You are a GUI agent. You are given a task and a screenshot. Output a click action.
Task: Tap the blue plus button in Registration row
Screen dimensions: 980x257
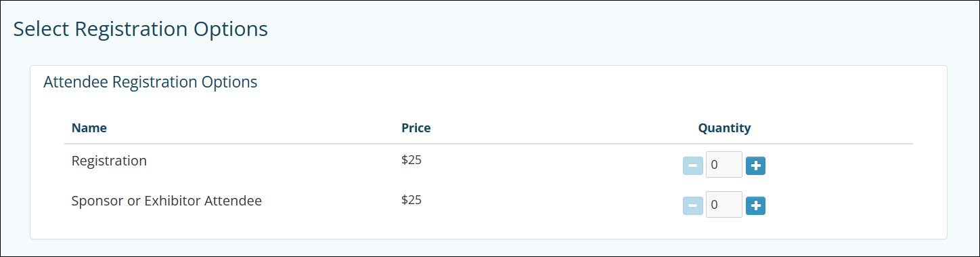pos(755,165)
